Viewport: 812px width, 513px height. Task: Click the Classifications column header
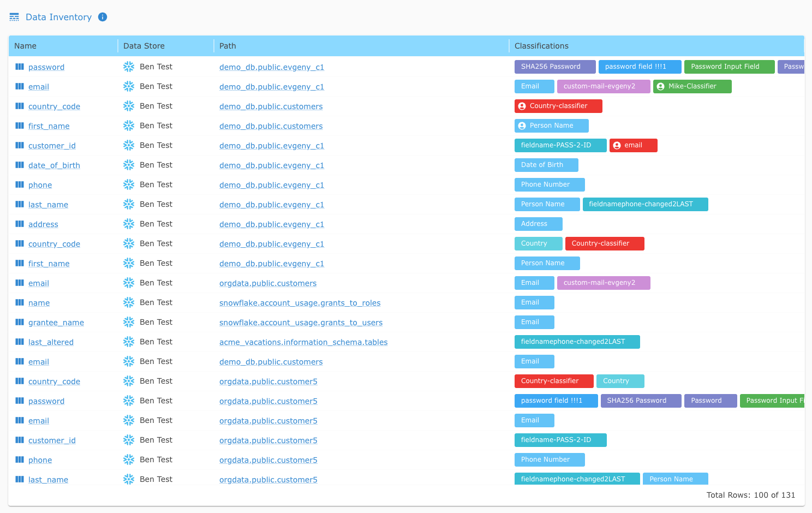541,46
